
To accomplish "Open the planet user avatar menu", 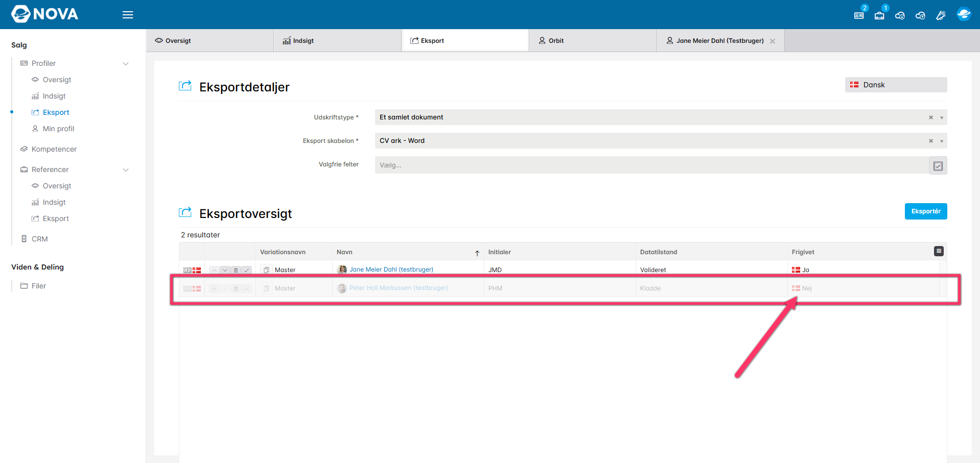I will coord(964,14).
